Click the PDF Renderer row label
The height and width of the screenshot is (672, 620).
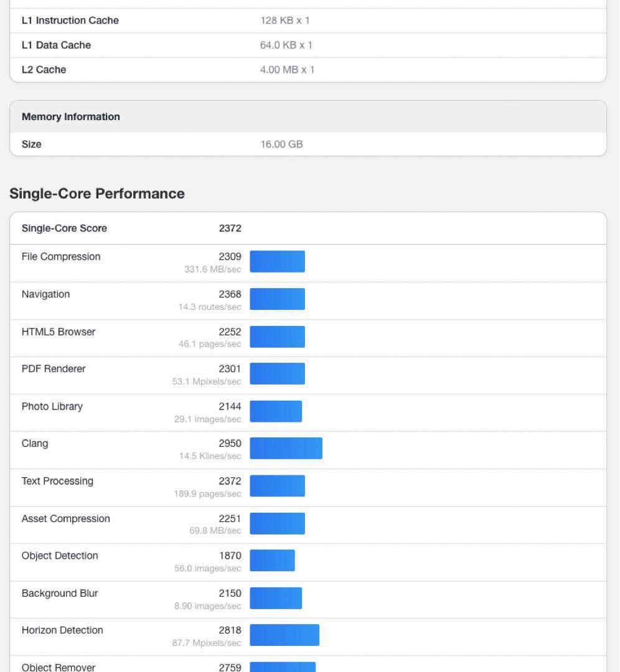(54, 369)
